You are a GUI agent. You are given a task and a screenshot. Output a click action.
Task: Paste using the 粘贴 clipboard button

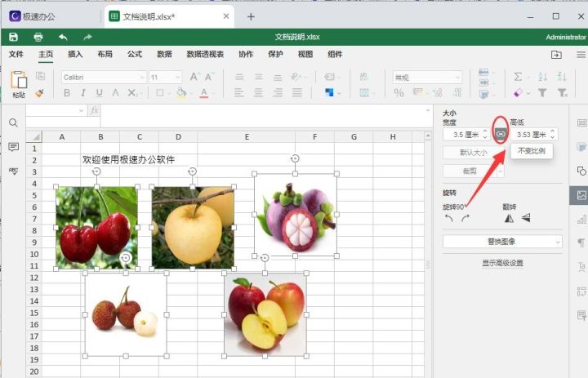coord(19,84)
